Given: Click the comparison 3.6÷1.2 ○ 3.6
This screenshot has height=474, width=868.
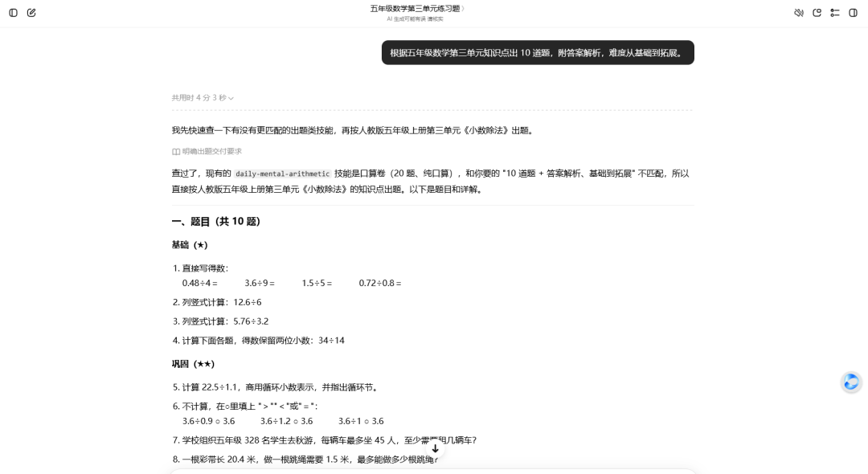Looking at the screenshot, I should click(287, 422).
